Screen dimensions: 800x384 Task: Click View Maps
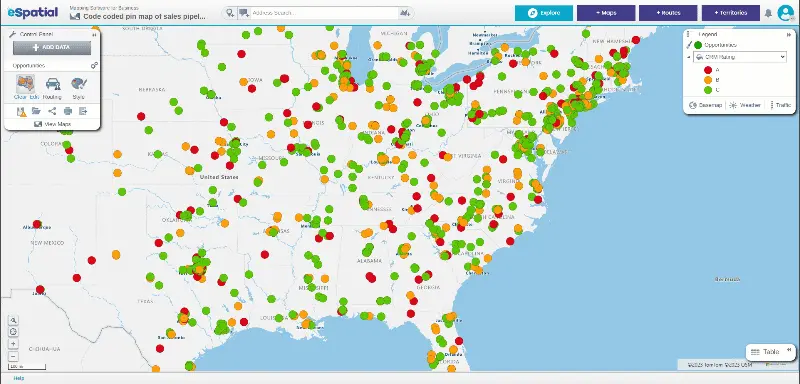coord(52,124)
